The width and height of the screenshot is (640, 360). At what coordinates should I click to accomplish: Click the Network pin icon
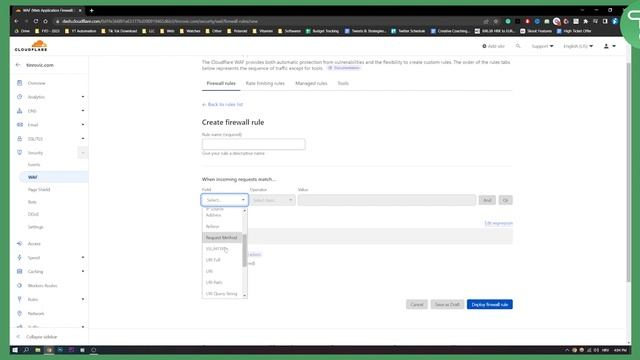[x=20, y=313]
